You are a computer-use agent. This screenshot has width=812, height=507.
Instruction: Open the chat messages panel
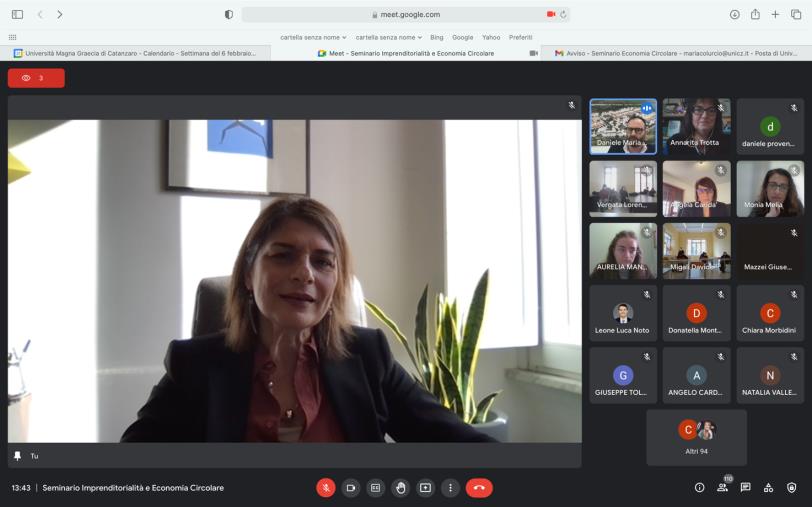(745, 488)
